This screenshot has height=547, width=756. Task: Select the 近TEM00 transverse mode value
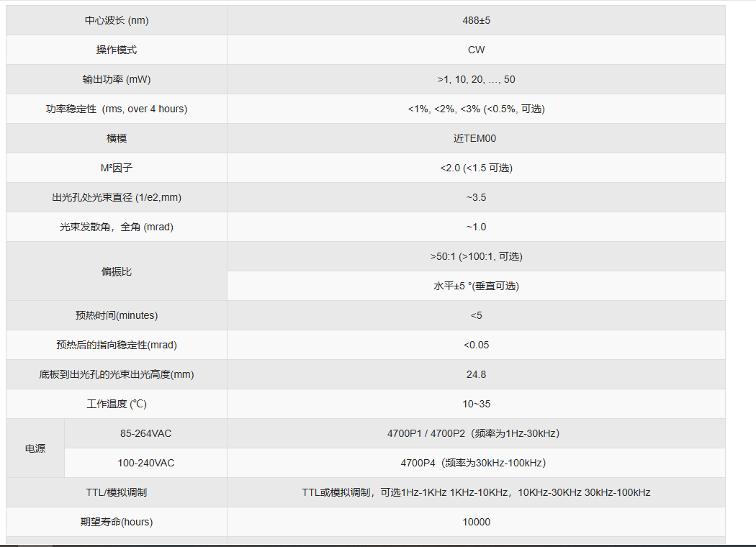476,138
